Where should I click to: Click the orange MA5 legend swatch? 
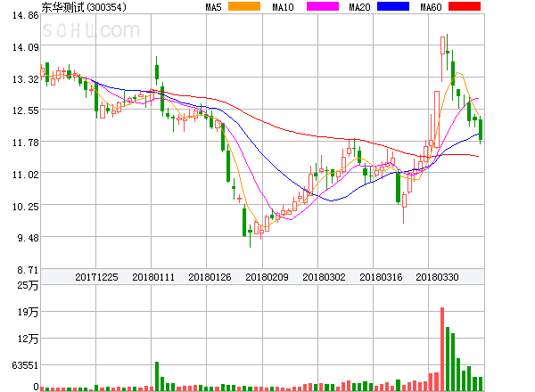click(x=244, y=6)
